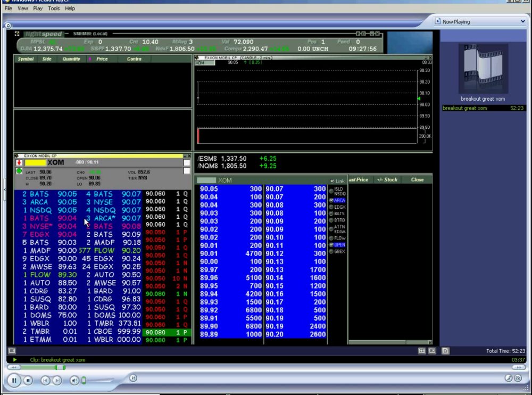The image size is (532, 395).
Task: Toggle the Link checkbox
Action: pyautogui.click(x=332, y=181)
